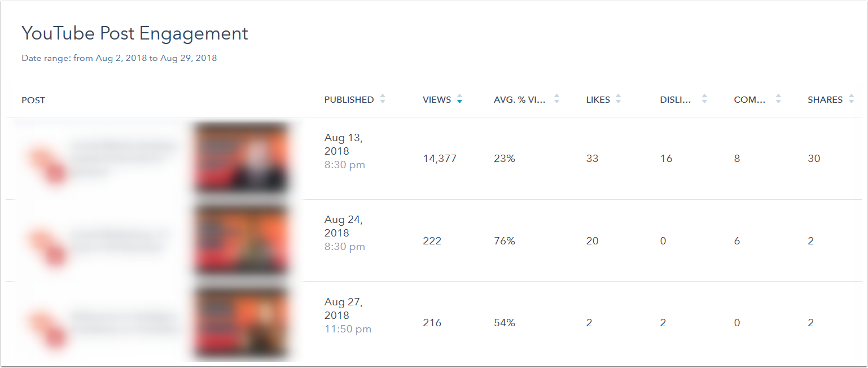The width and height of the screenshot is (868, 368).
Task: Open video thumbnail published Aug 24
Action: [x=241, y=240]
